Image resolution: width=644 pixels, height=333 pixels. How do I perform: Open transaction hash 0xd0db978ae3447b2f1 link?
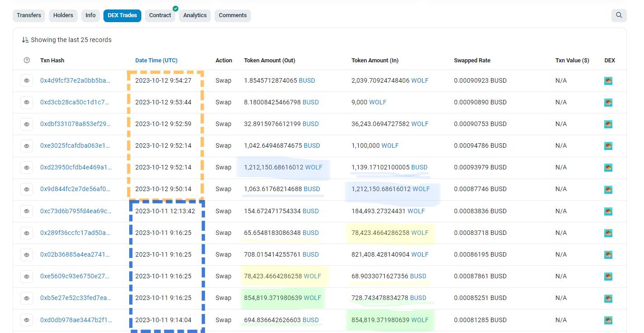pos(76,320)
